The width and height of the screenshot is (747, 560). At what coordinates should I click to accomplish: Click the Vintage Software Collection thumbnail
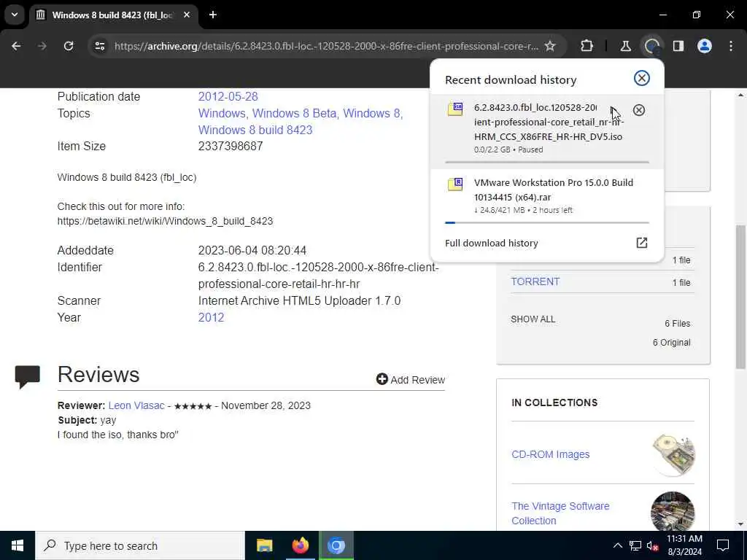[x=673, y=511]
